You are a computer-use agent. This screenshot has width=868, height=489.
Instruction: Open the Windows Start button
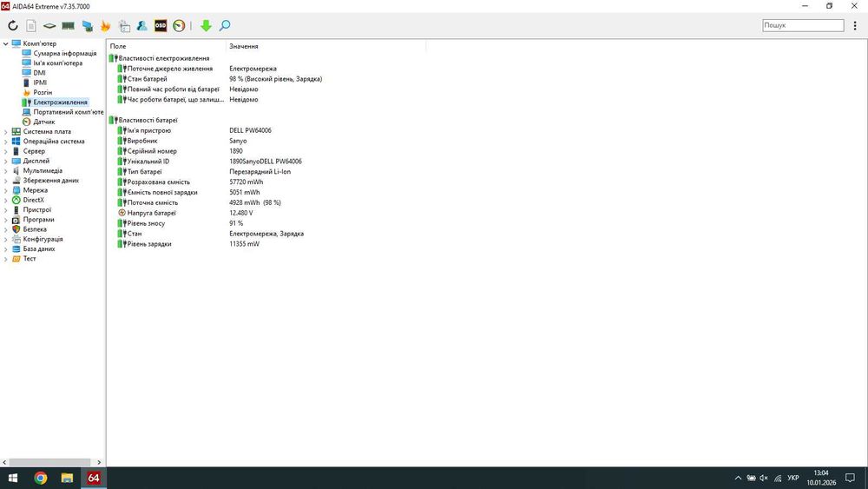click(x=13, y=478)
